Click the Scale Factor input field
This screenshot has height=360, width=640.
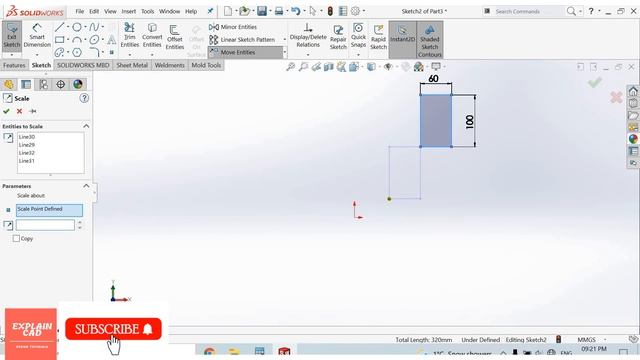pyautogui.click(x=45, y=225)
